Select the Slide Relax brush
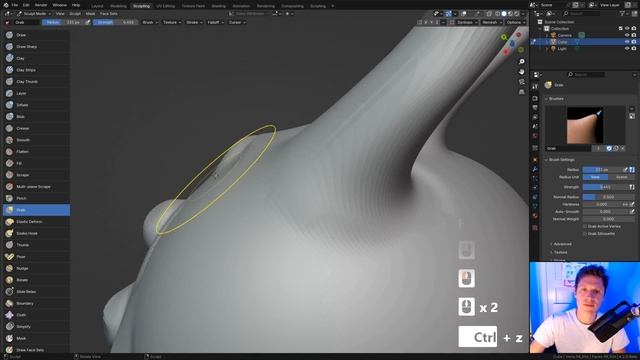640x360 pixels. click(36, 292)
